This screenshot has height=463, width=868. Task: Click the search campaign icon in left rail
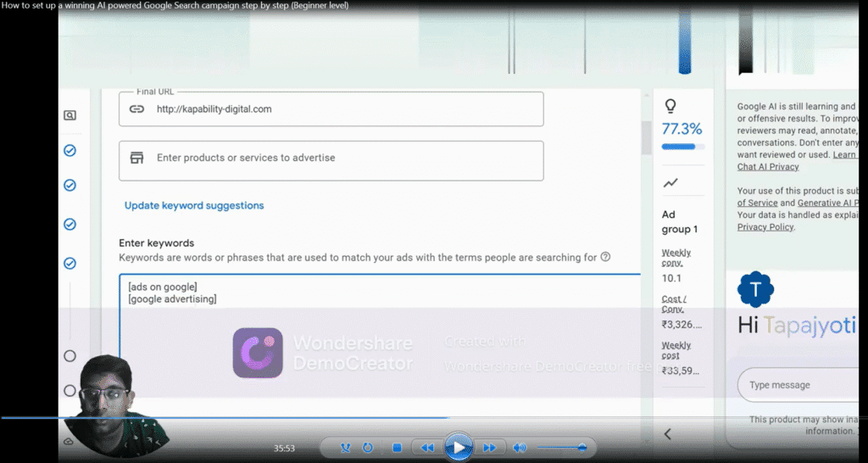(x=70, y=115)
